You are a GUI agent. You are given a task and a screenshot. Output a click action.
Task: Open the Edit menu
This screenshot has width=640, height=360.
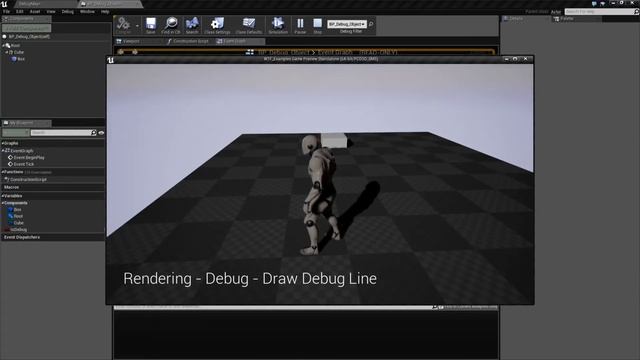pyautogui.click(x=20, y=12)
